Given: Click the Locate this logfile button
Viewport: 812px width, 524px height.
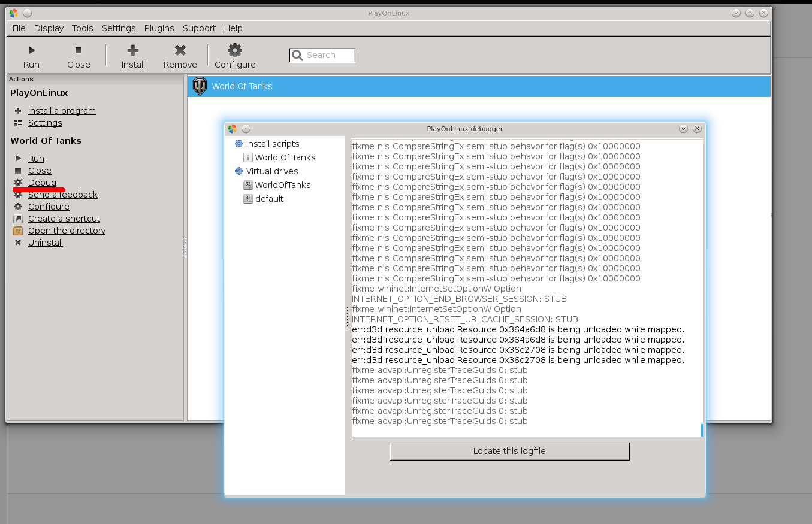Looking at the screenshot, I should pyautogui.click(x=509, y=451).
